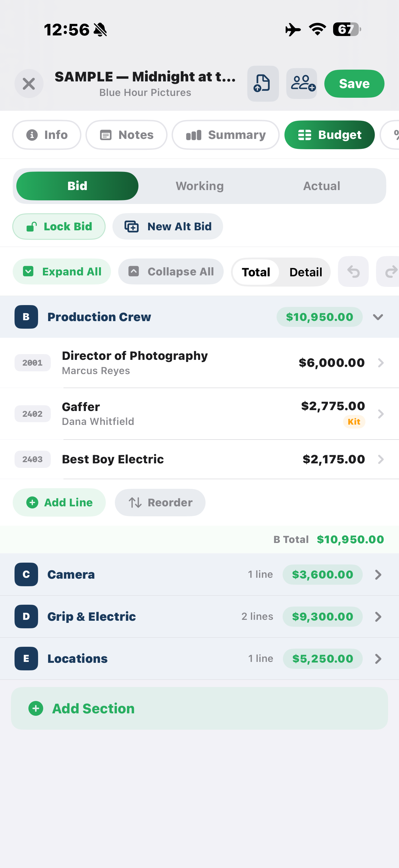The image size is (399, 868).
Task: Tap the Grip & Electric $9,300.00 pill
Action: click(x=322, y=616)
